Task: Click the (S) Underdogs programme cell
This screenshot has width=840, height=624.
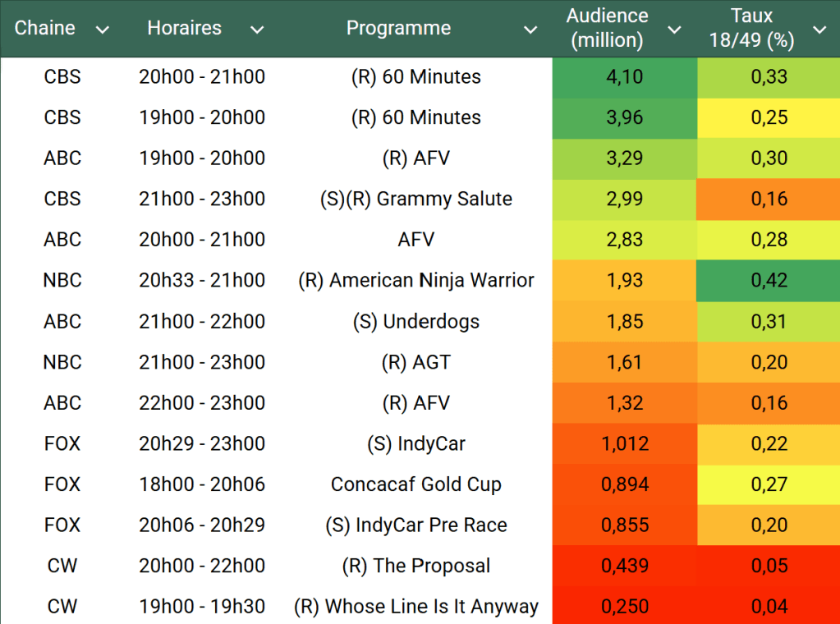Action: click(x=415, y=322)
